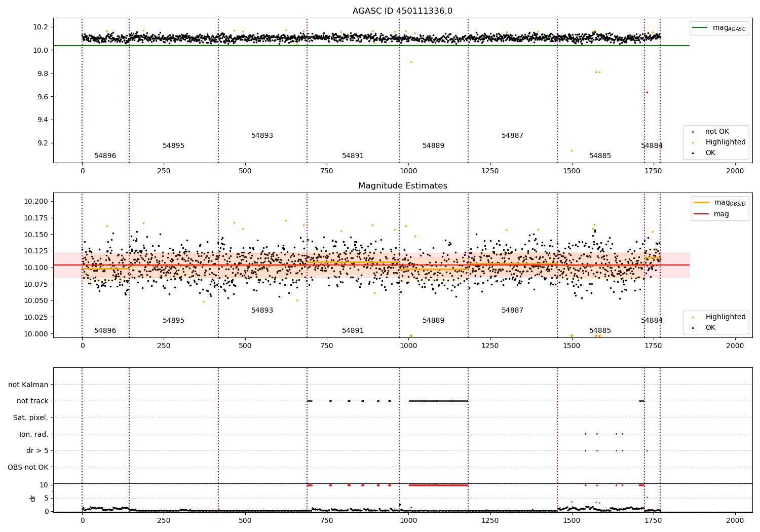
Task: Click OBSID label 54887 in the top panel
Action: pos(512,136)
